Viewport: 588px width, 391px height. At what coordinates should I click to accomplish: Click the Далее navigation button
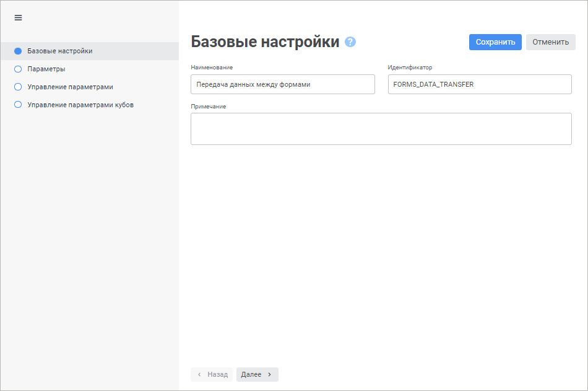[x=257, y=374]
